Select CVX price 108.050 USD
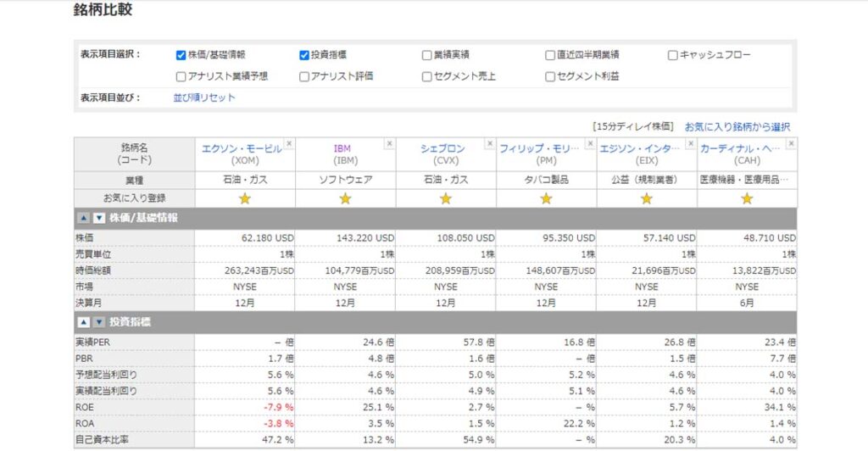 (465, 238)
